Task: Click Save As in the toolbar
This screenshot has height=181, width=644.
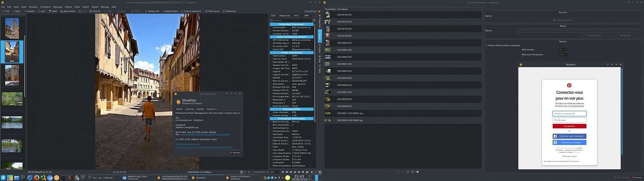Action: click(x=95, y=11)
